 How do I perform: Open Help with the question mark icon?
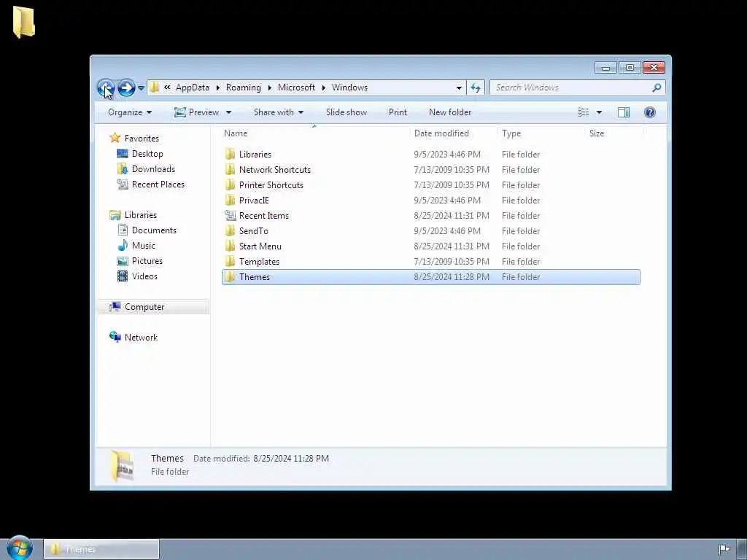(649, 112)
